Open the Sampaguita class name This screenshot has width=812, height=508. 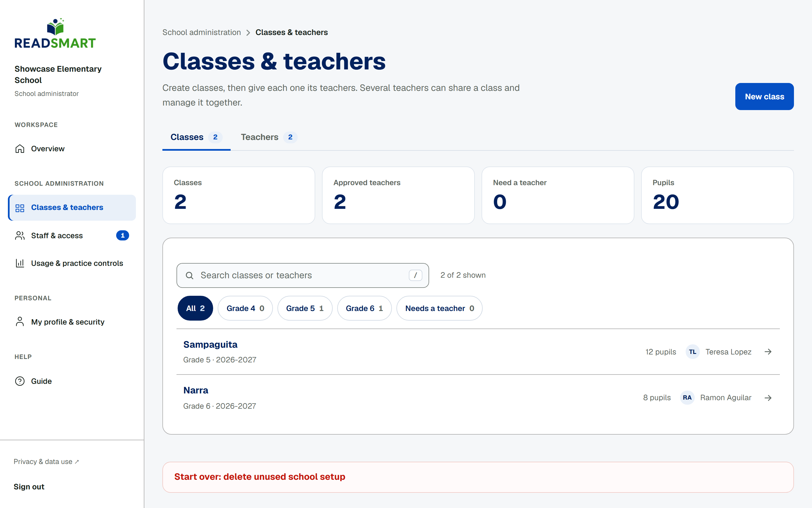(210, 344)
